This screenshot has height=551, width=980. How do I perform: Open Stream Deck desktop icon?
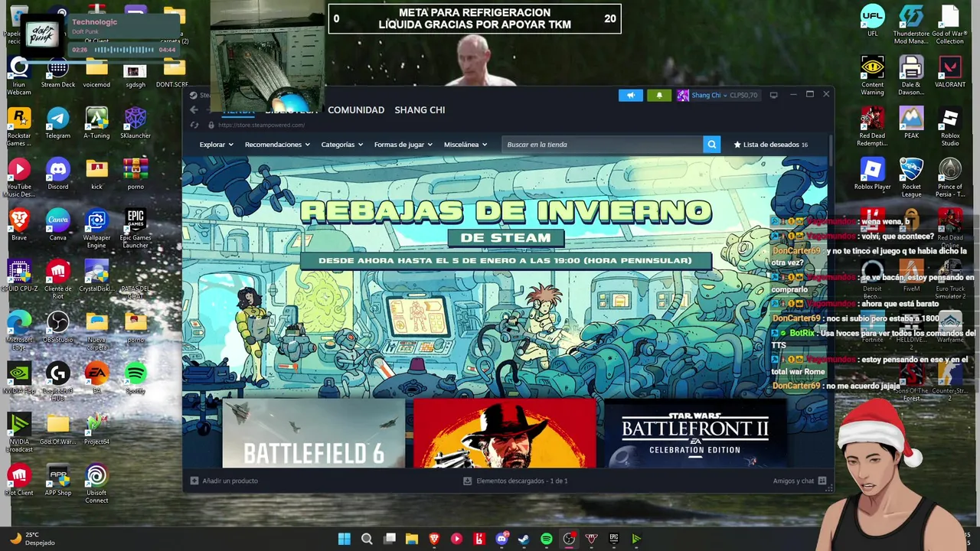58,72
